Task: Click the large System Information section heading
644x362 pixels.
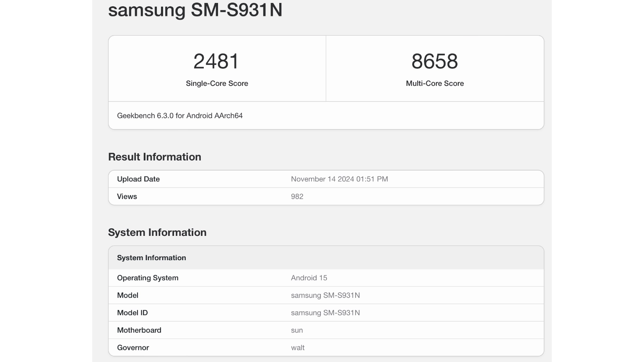Action: coord(157,233)
